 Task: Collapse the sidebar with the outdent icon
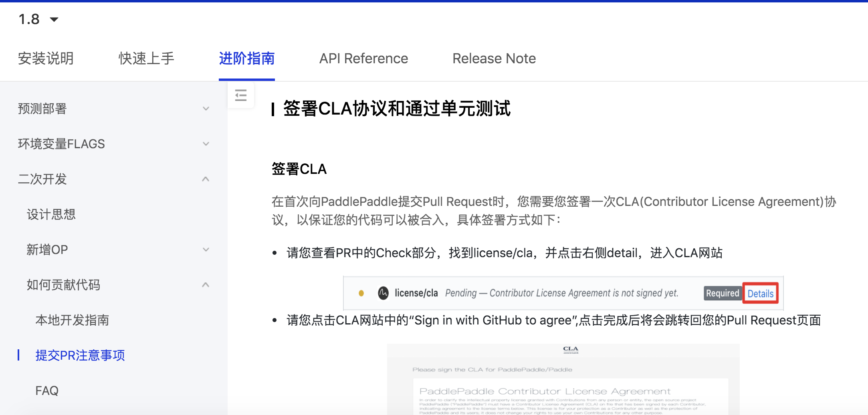click(241, 95)
